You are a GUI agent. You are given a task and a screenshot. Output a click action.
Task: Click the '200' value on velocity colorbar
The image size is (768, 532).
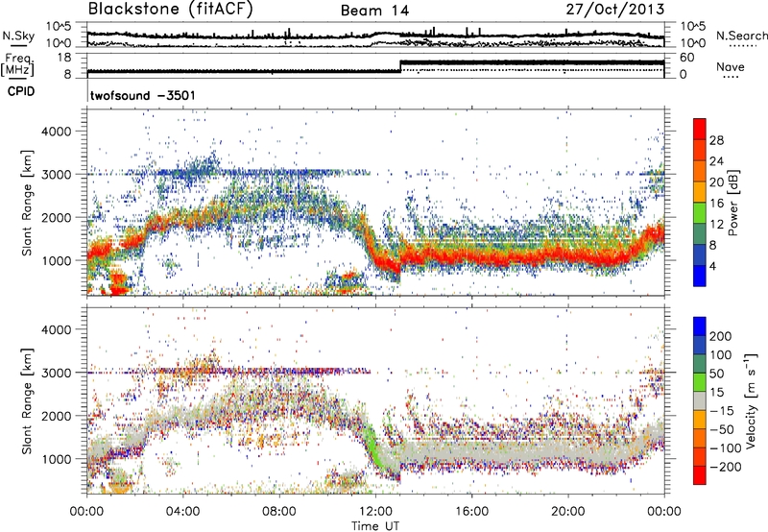[721, 336]
